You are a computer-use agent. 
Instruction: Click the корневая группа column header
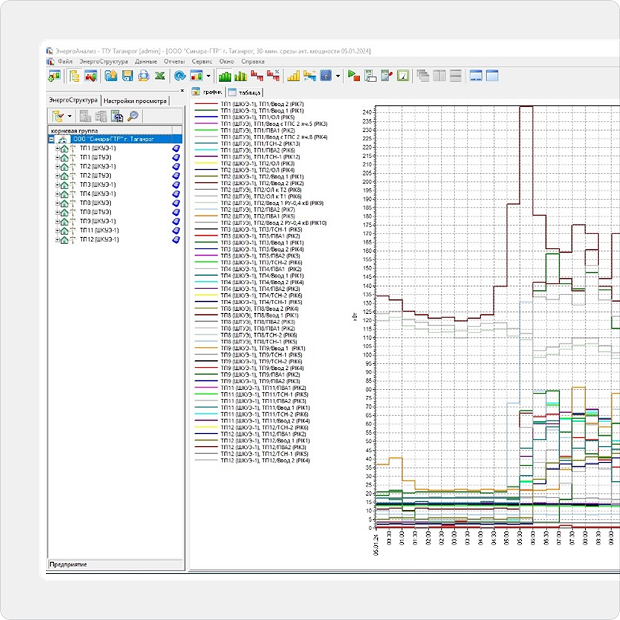(x=110, y=130)
